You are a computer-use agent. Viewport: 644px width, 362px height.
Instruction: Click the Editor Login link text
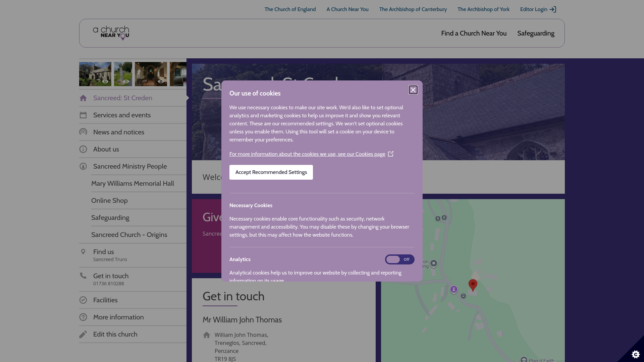pyautogui.click(x=534, y=9)
